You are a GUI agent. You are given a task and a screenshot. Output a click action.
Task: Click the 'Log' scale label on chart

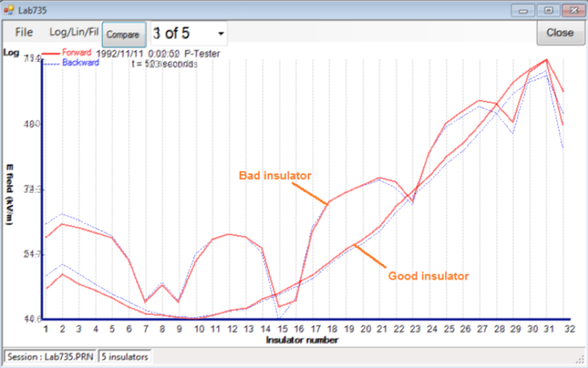(x=11, y=52)
